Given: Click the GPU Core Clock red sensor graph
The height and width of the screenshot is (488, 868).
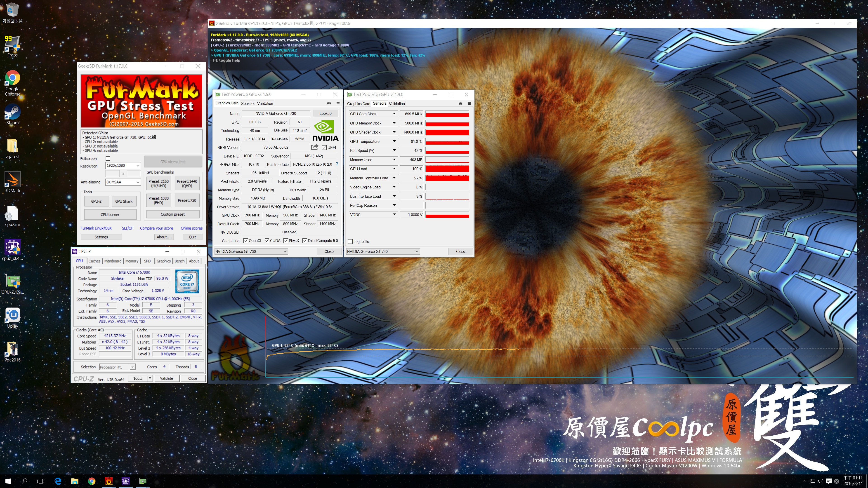Looking at the screenshot, I should [x=448, y=114].
